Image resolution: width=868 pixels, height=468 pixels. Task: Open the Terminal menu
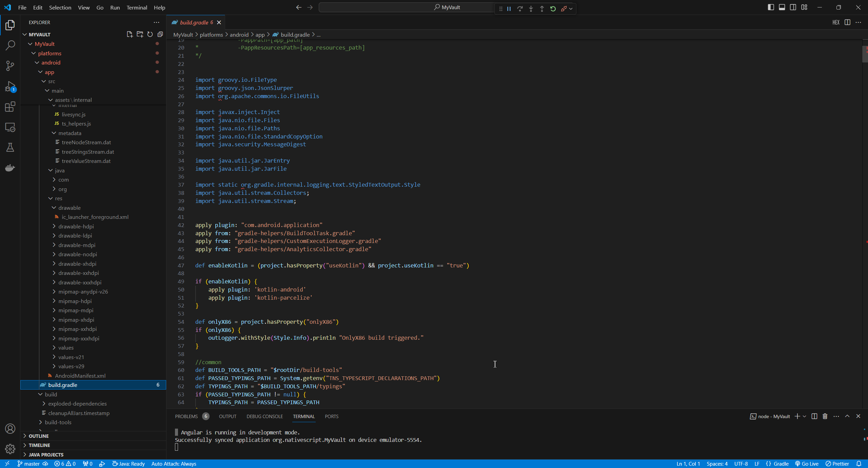click(x=137, y=7)
